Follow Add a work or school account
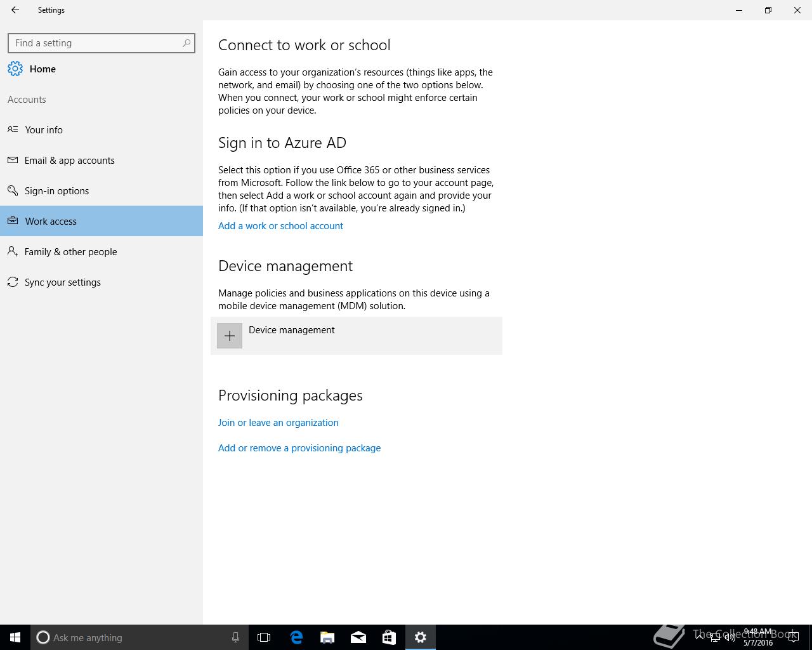This screenshot has width=812, height=650. pyautogui.click(x=280, y=226)
